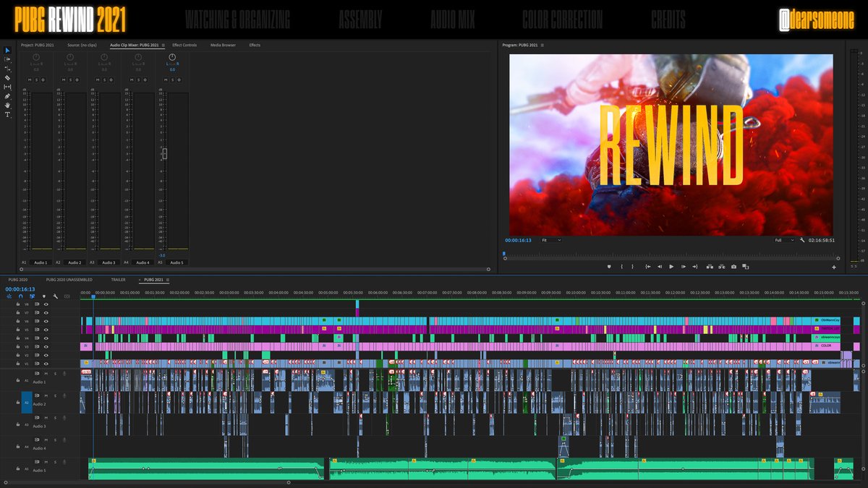Switch to TRAILER sequence tab

tap(118, 279)
